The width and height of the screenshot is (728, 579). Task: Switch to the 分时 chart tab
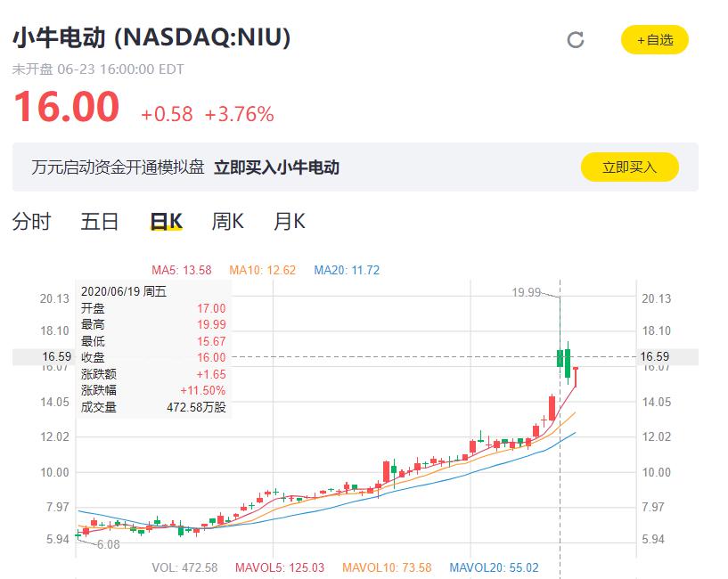[31, 221]
